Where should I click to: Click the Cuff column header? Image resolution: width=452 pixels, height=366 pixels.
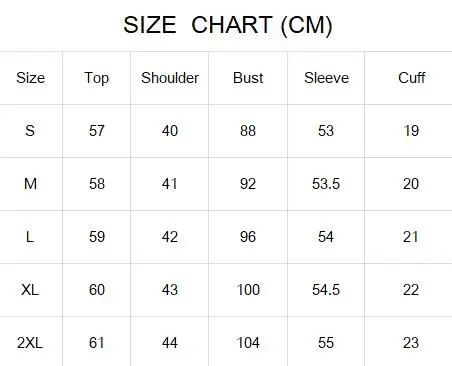pyautogui.click(x=411, y=78)
